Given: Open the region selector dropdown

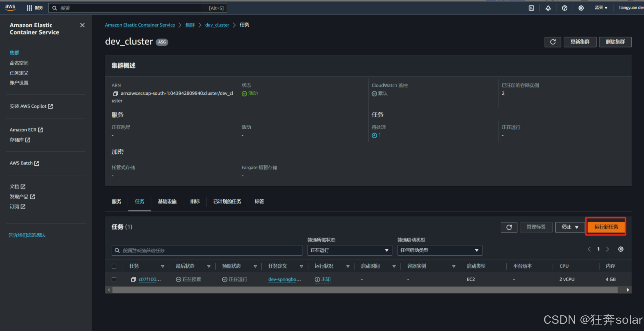Looking at the screenshot, I should [x=601, y=8].
